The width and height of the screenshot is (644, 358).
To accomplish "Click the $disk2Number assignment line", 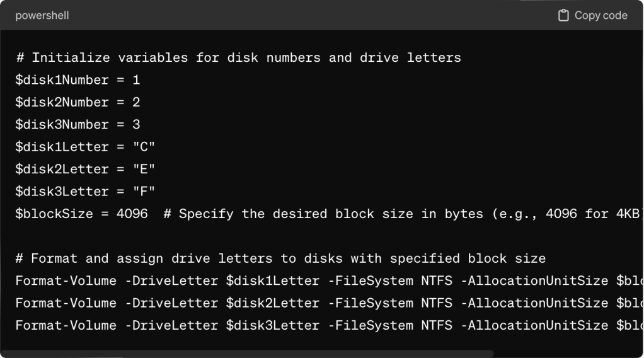I will (78, 102).
